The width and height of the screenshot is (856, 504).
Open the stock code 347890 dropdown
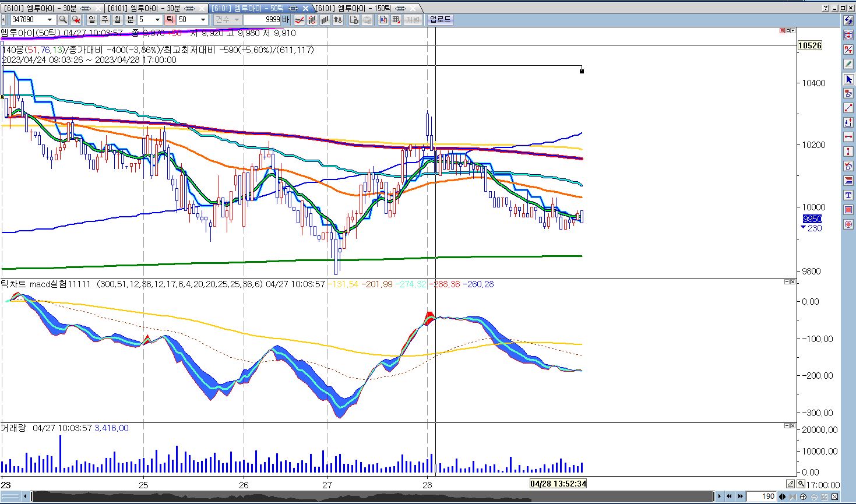(x=50, y=20)
